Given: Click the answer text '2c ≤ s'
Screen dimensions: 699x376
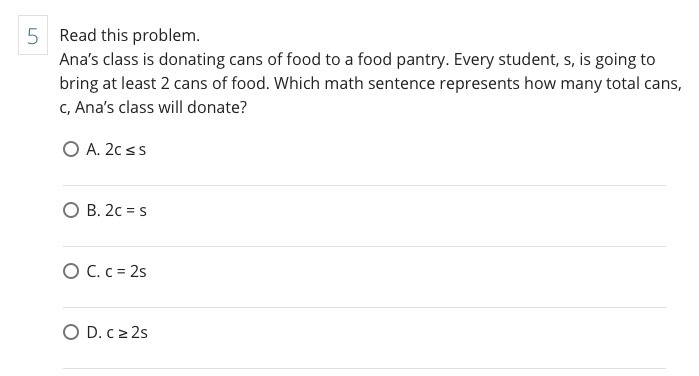Looking at the screenshot, I should tap(125, 149).
